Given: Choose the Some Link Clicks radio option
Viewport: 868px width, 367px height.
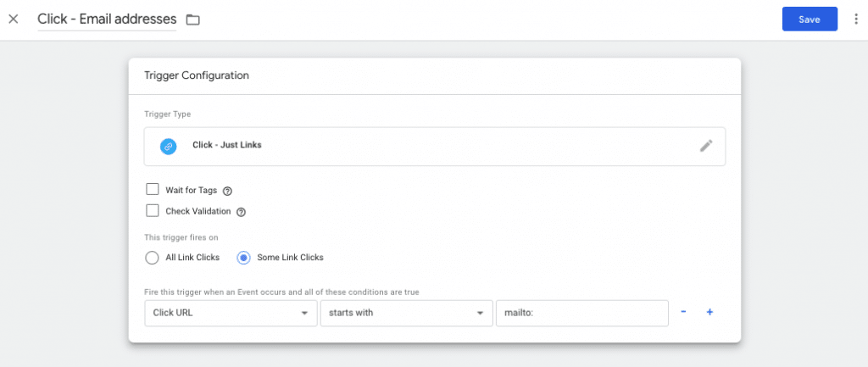Looking at the screenshot, I should coord(243,257).
